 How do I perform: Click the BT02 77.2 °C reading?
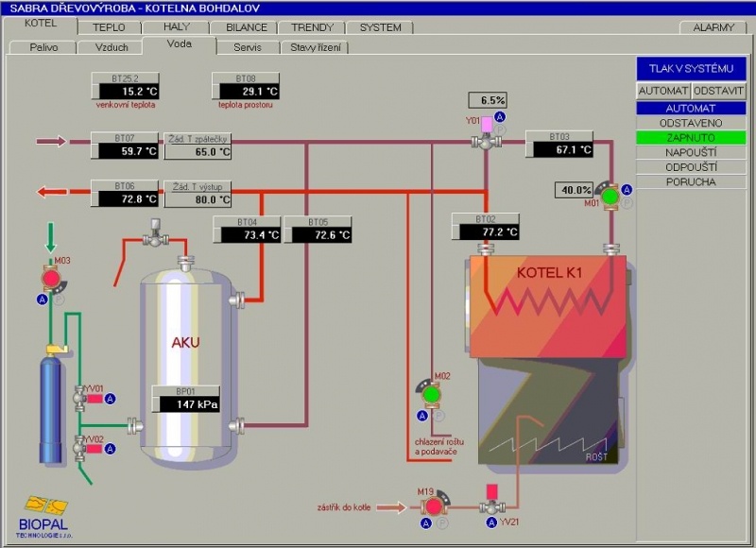click(486, 227)
